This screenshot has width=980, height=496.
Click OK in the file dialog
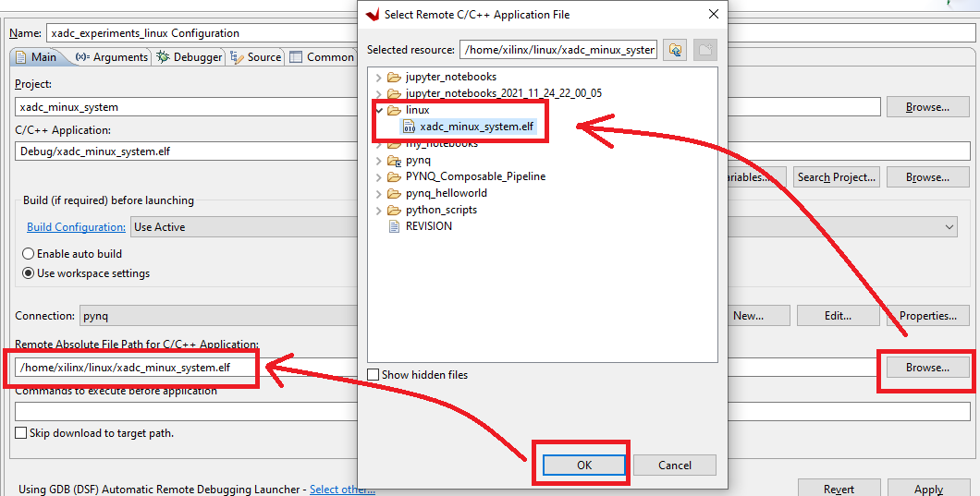point(584,466)
